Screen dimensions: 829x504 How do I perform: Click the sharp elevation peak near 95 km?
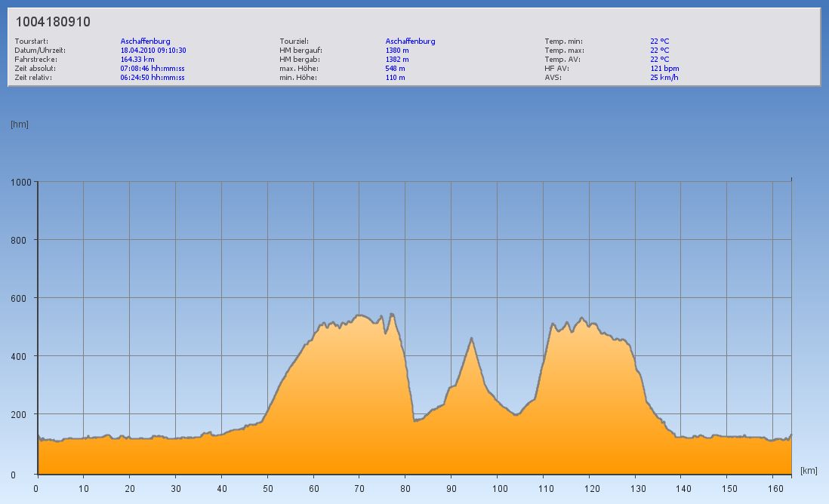pos(472,339)
